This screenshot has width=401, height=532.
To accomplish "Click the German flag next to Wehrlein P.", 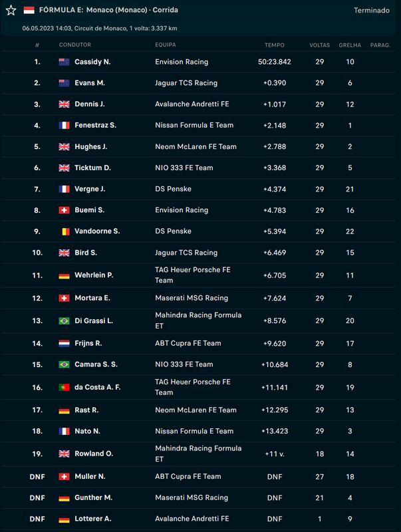I will click(64, 275).
